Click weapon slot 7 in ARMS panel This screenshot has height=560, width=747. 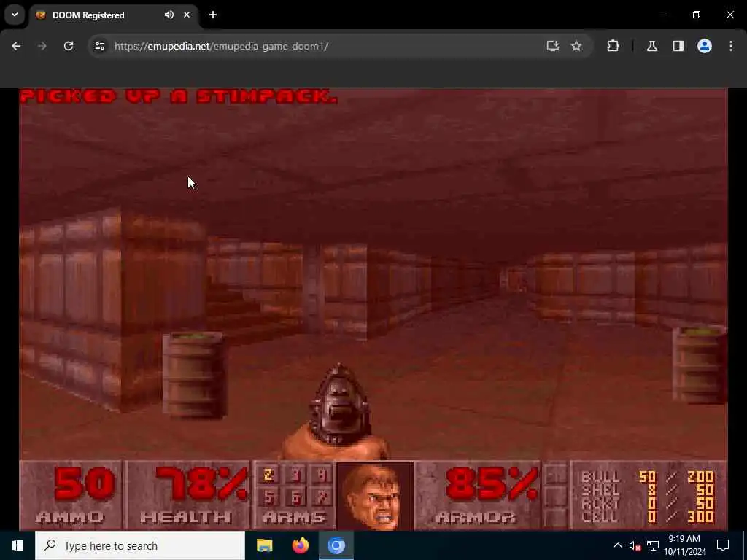(x=322, y=497)
